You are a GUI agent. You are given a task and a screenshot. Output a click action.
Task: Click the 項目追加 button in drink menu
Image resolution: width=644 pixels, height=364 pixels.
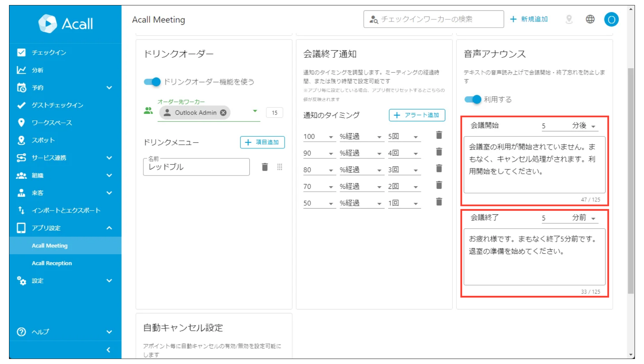(x=262, y=143)
